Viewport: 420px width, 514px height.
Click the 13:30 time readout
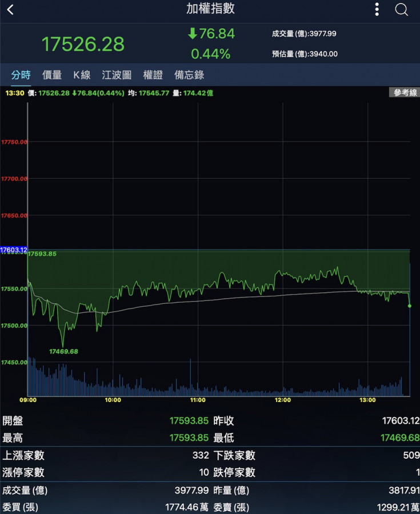(x=15, y=93)
